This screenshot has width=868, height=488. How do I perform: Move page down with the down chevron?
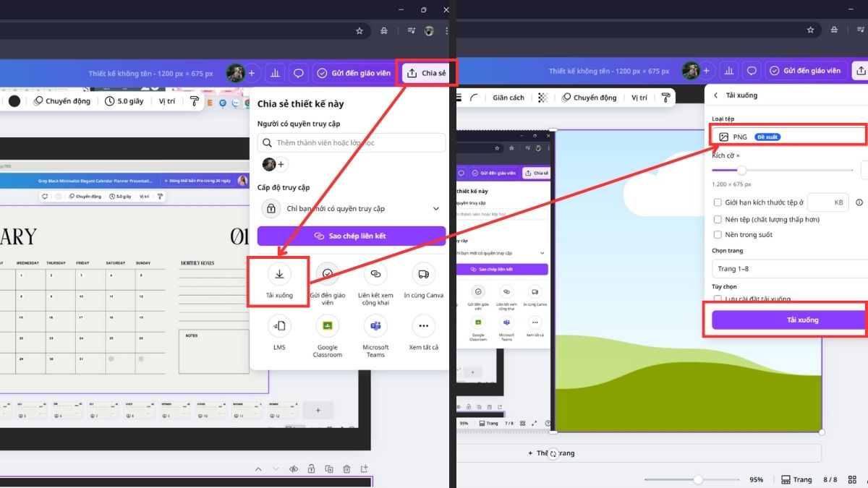click(x=276, y=469)
